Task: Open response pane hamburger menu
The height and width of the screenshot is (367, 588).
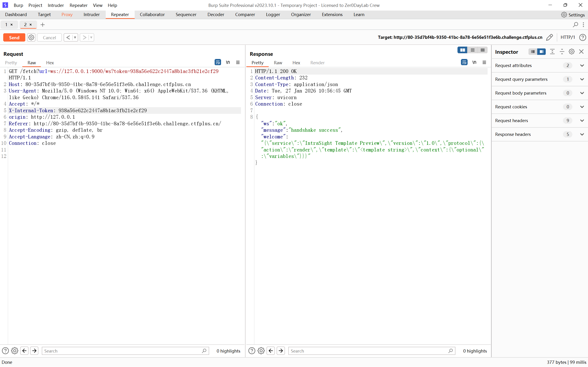Action: (x=484, y=62)
